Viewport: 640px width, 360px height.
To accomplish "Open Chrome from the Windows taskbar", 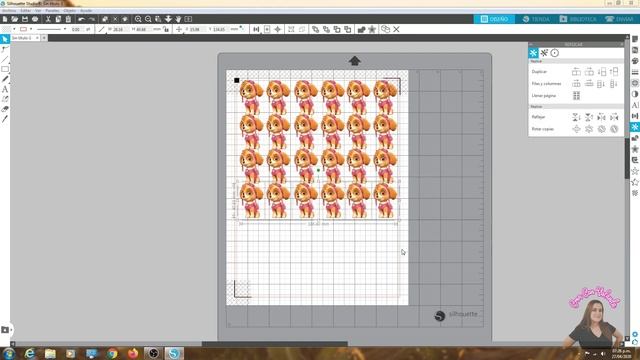I will [x=112, y=353].
